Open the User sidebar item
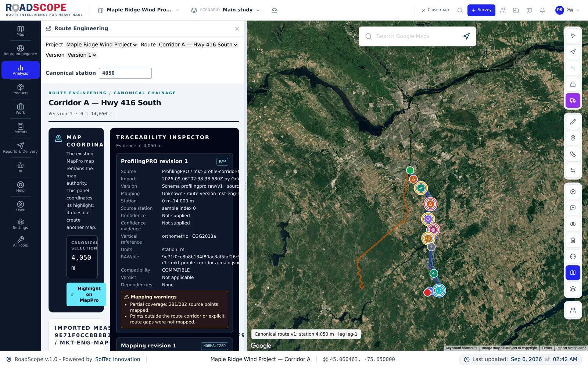 [20, 206]
